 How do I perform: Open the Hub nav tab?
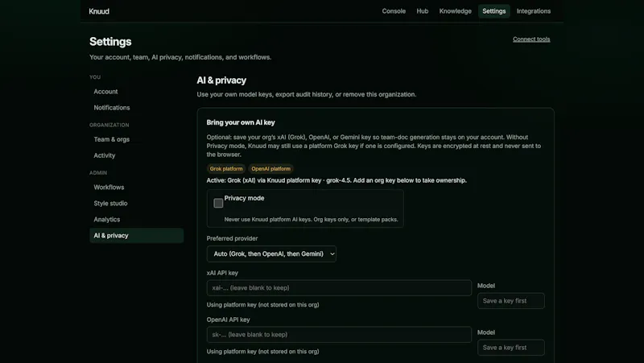point(422,11)
